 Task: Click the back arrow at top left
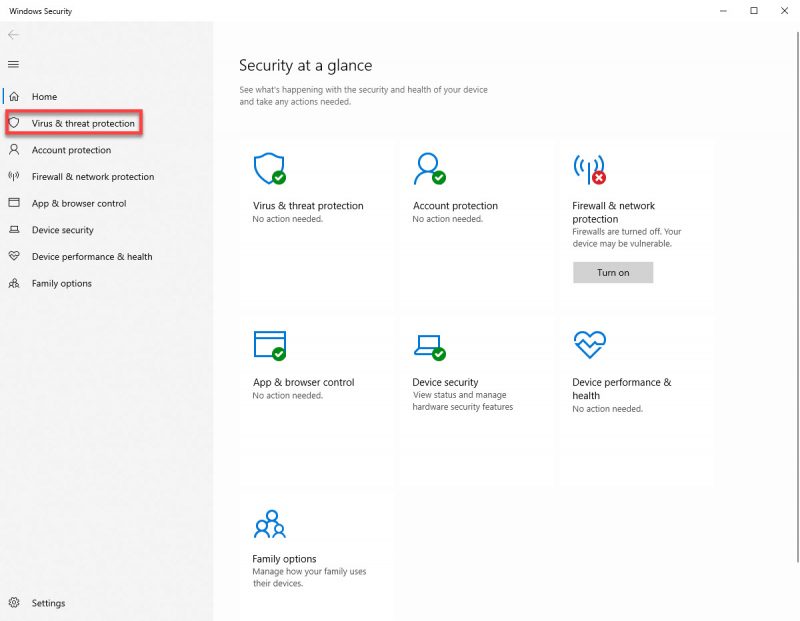13,35
